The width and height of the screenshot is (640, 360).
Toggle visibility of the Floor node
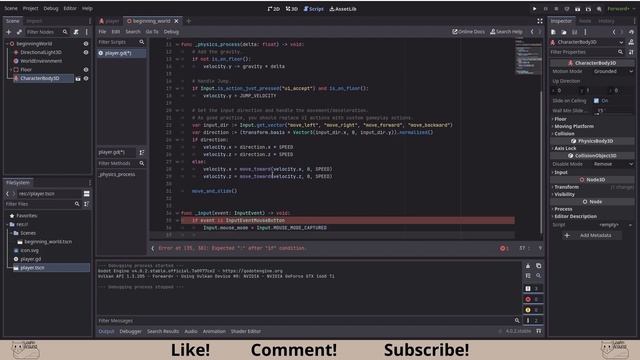(86, 70)
